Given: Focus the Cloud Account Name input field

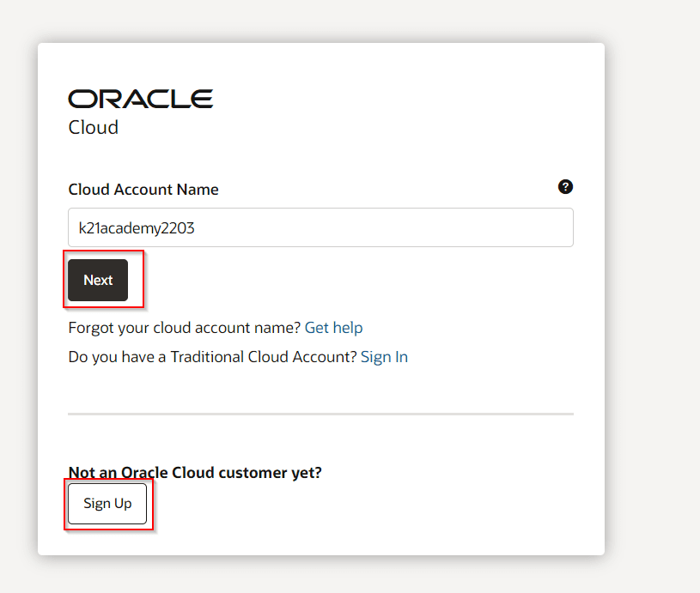Looking at the screenshot, I should coord(320,228).
